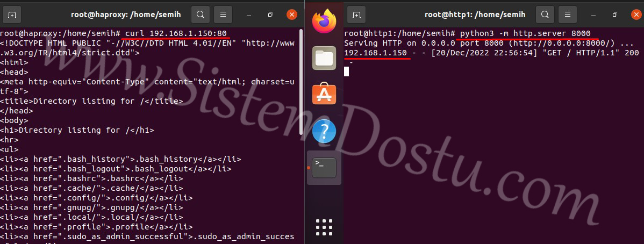
Task: Click the .bash_logout list line
Action: coord(116,169)
